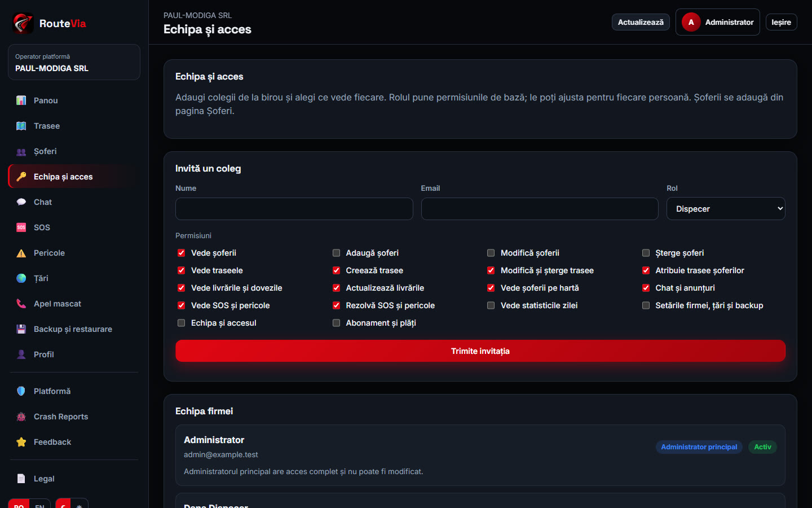
Task: Enable the Adaugă șoferi permission
Action: (336, 253)
